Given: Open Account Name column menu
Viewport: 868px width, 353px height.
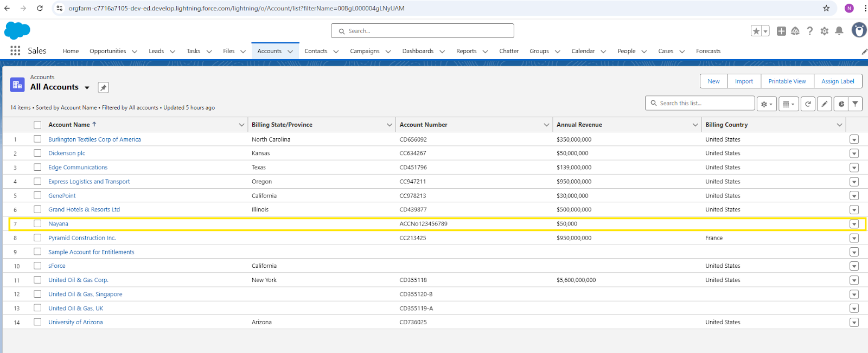Looking at the screenshot, I should [241, 125].
